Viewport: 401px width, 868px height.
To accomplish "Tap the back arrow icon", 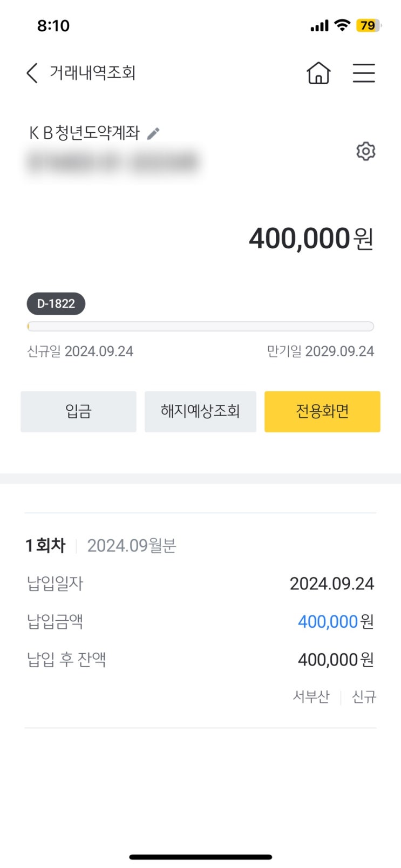I will (32, 73).
